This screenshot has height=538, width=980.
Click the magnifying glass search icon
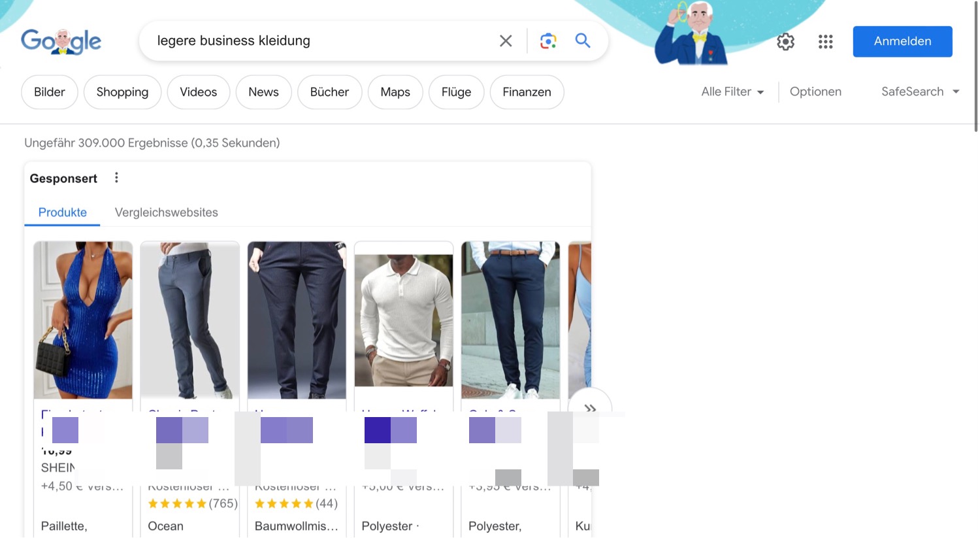point(583,41)
